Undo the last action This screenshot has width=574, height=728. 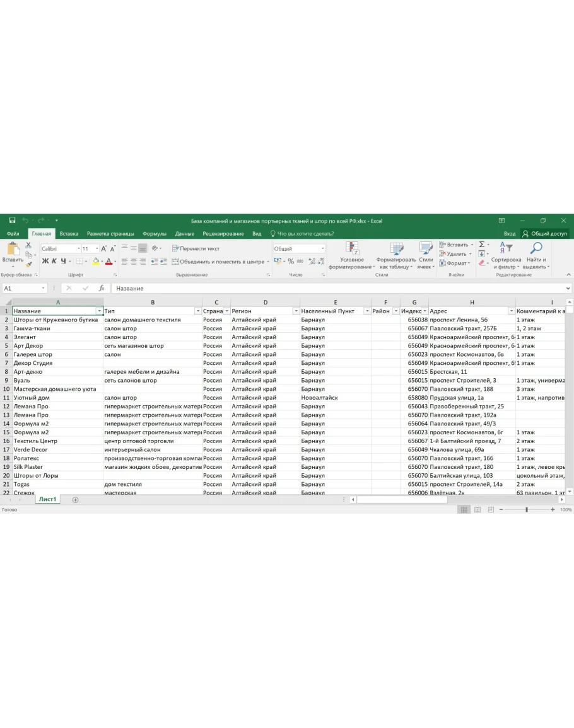tap(25, 221)
